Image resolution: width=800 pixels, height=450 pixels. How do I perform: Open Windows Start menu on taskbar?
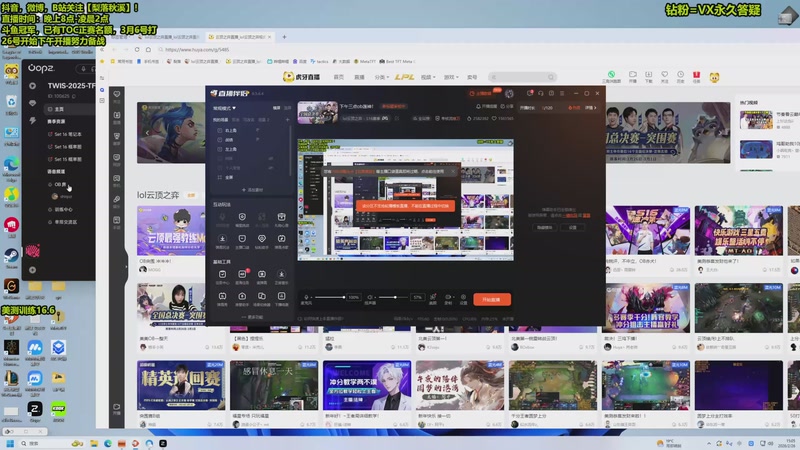click(10, 443)
